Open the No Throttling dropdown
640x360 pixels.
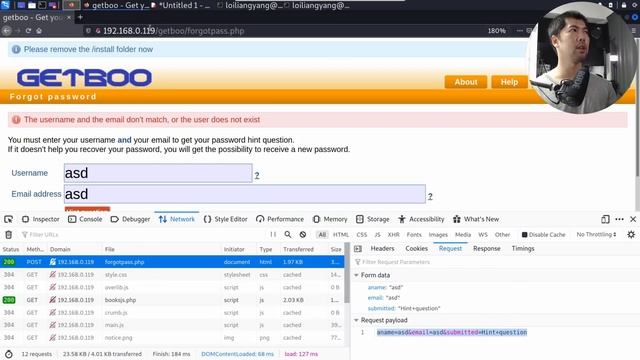pyautogui.click(x=596, y=234)
